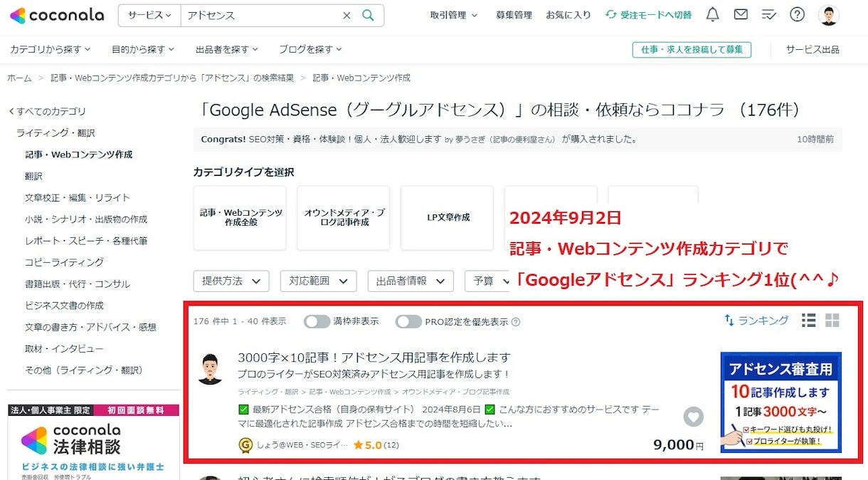Select その他（ライティング・翻訳） category
868x480 pixels.
84,370
